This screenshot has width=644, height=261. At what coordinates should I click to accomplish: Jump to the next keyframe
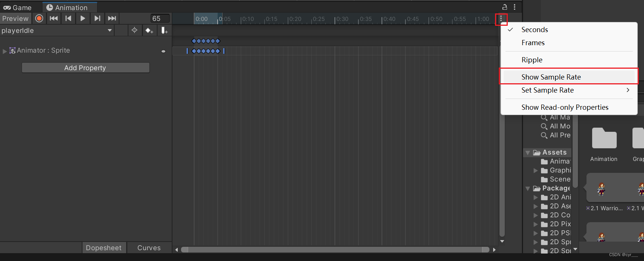click(x=97, y=18)
